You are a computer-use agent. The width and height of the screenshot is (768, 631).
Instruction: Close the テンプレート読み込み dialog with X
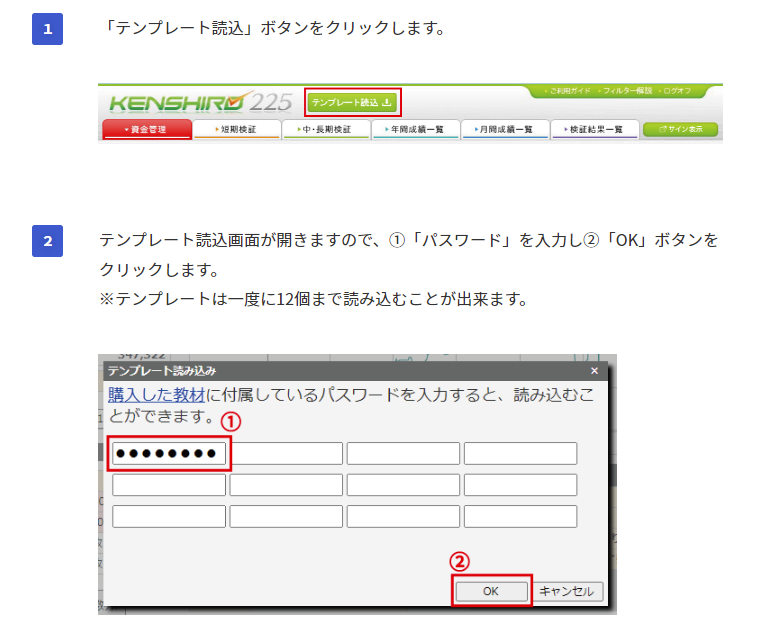click(x=594, y=371)
